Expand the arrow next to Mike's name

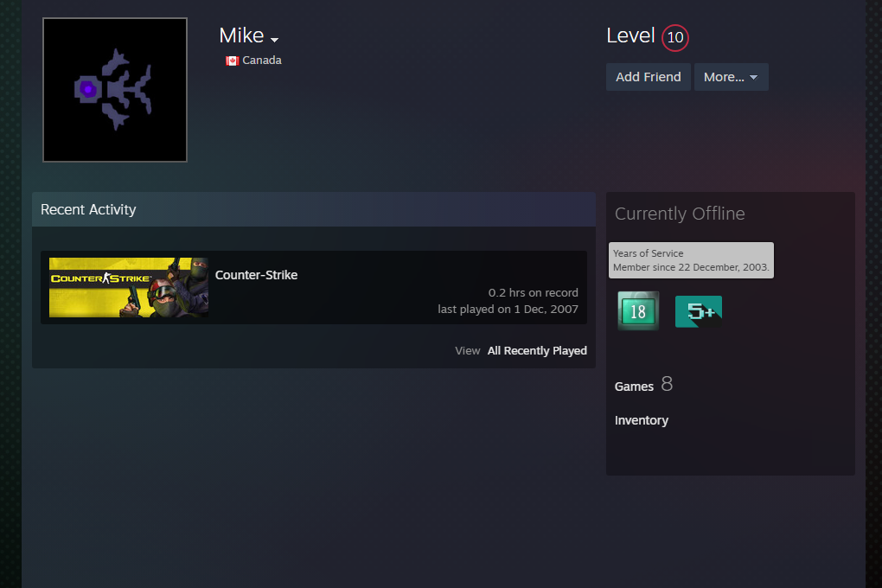tap(275, 40)
